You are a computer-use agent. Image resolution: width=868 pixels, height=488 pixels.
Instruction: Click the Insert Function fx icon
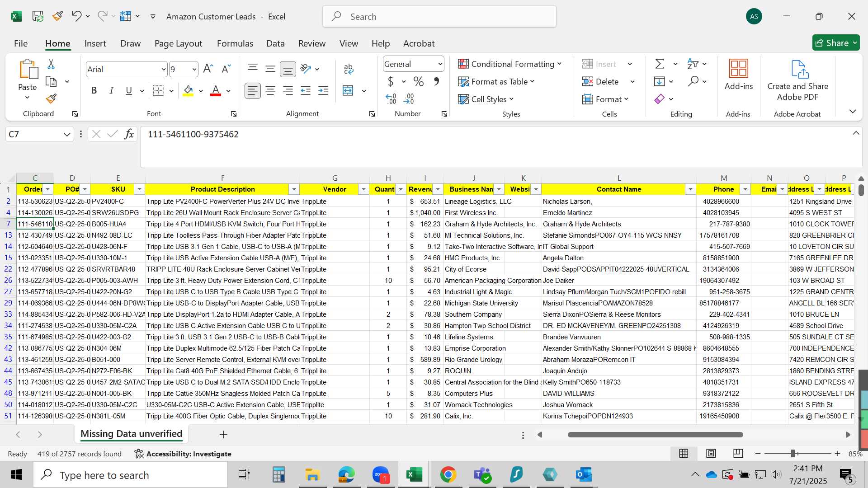[129, 134]
